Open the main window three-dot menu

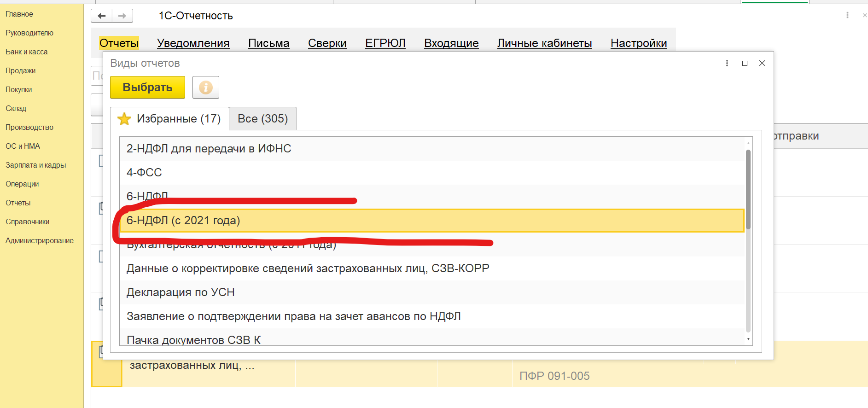point(847,15)
